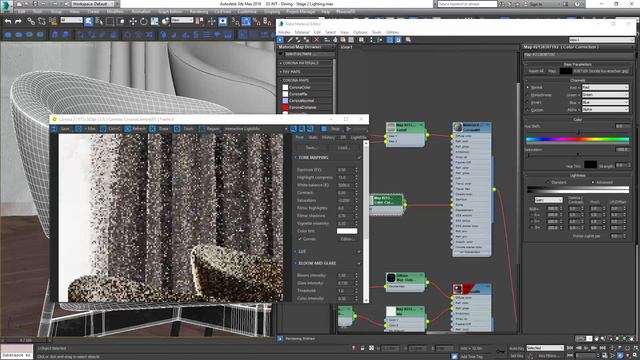Switch to LightMix tab in Corona VFB
Image resolution: width=640 pixels, height=360 pixels.
click(x=358, y=138)
